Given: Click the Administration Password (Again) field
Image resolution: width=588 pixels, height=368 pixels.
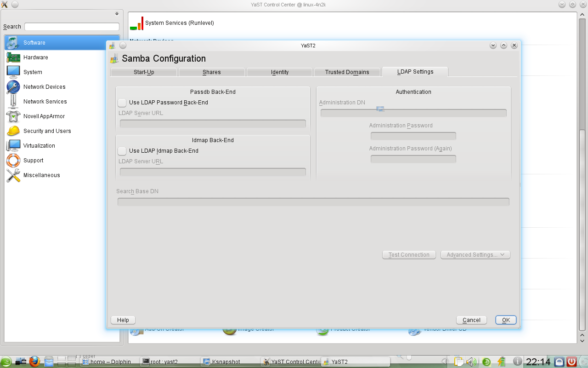Looking at the screenshot, I should pos(413,159).
